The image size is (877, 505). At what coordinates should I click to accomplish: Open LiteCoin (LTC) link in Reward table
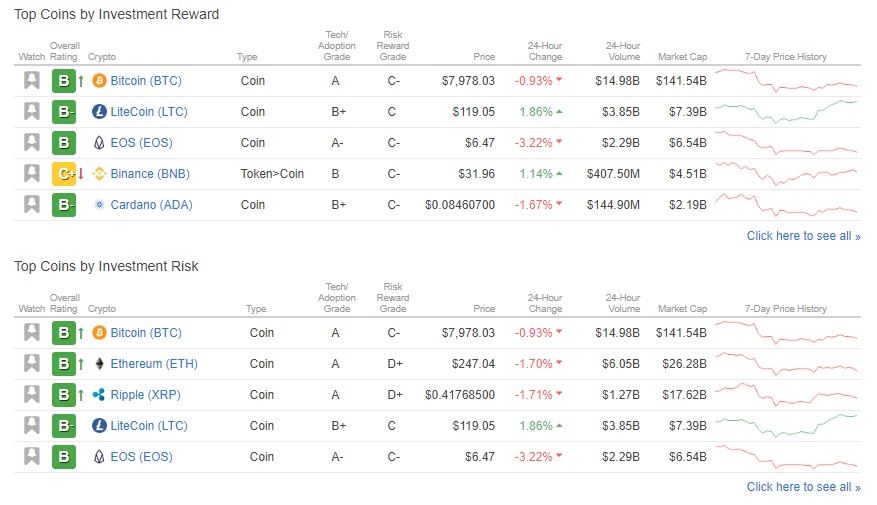(x=149, y=112)
